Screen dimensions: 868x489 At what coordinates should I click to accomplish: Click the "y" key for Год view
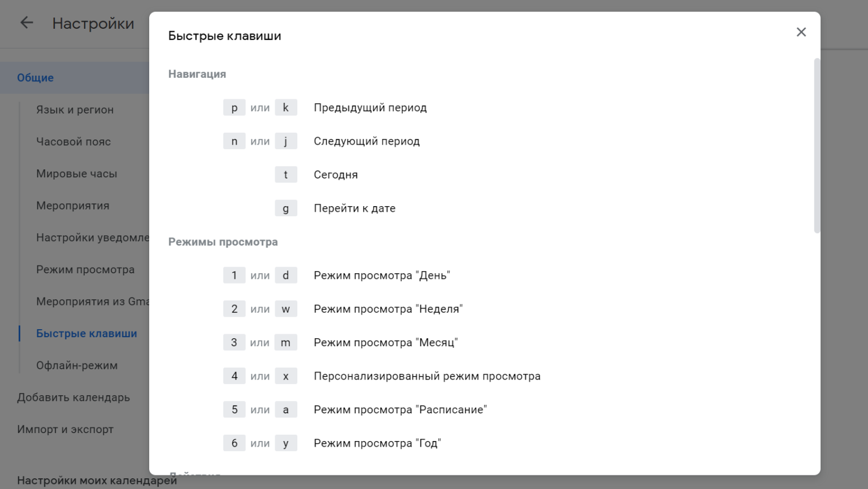(x=286, y=443)
